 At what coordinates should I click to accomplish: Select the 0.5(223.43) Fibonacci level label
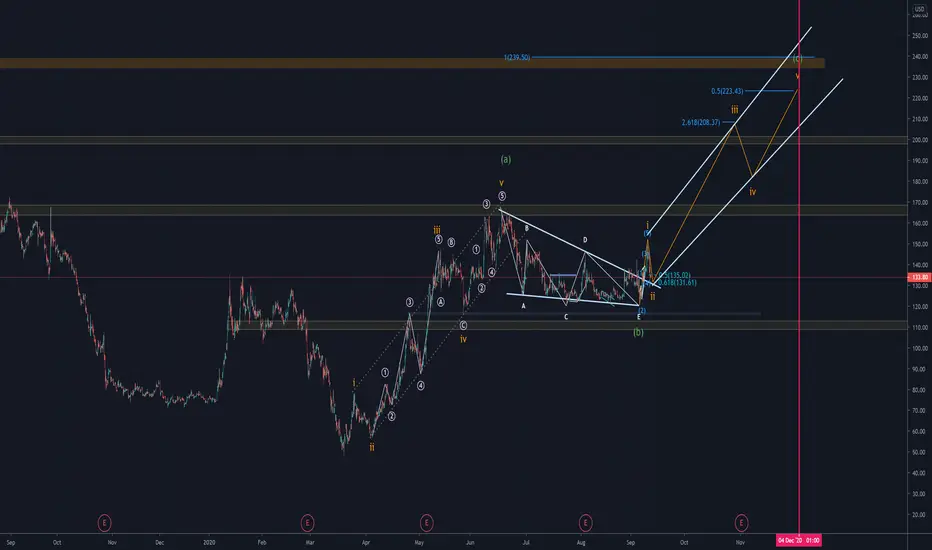(x=727, y=91)
